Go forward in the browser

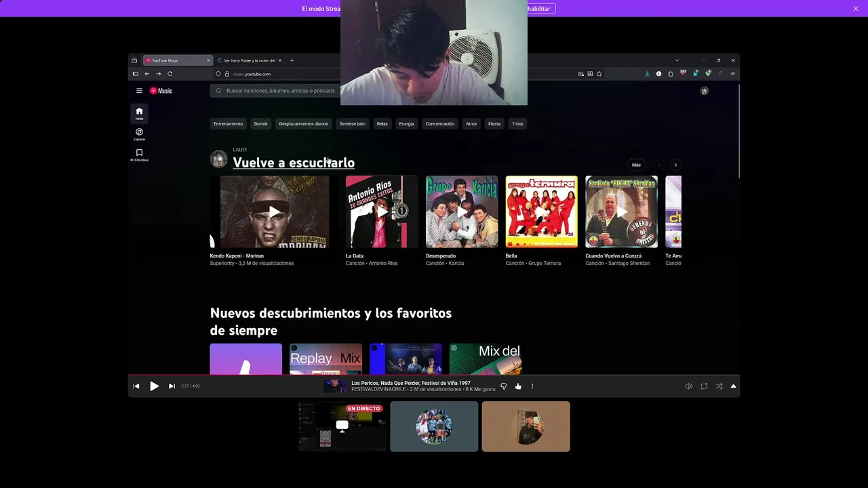click(159, 74)
